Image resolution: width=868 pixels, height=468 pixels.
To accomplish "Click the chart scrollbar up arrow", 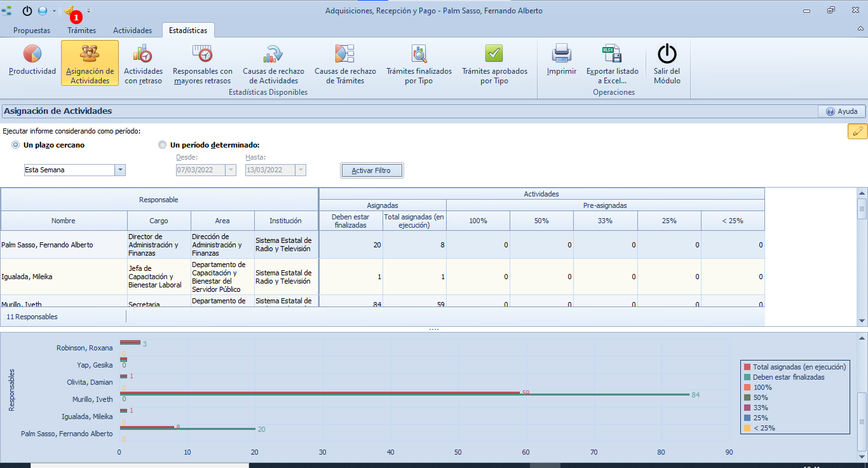I will (x=862, y=338).
